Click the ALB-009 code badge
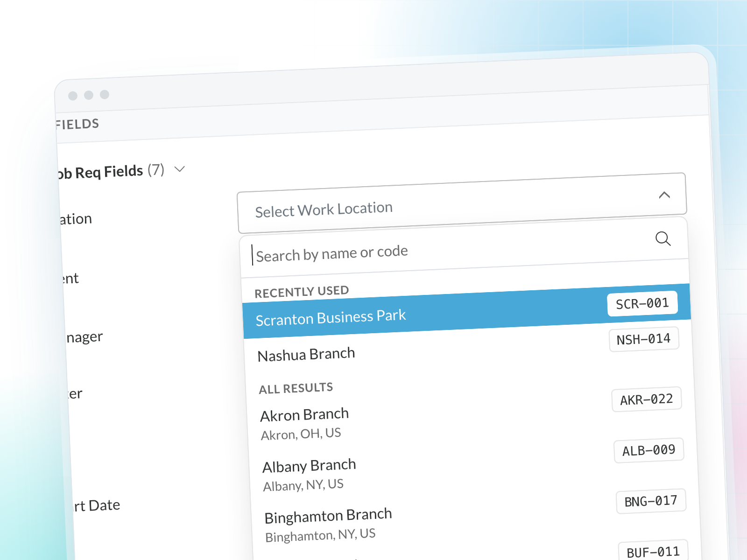The width and height of the screenshot is (747, 560). tap(649, 450)
